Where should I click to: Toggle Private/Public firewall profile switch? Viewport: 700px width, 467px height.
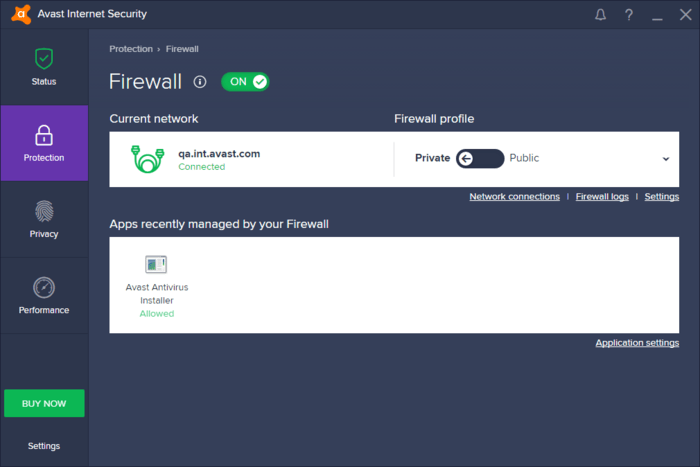click(x=480, y=158)
